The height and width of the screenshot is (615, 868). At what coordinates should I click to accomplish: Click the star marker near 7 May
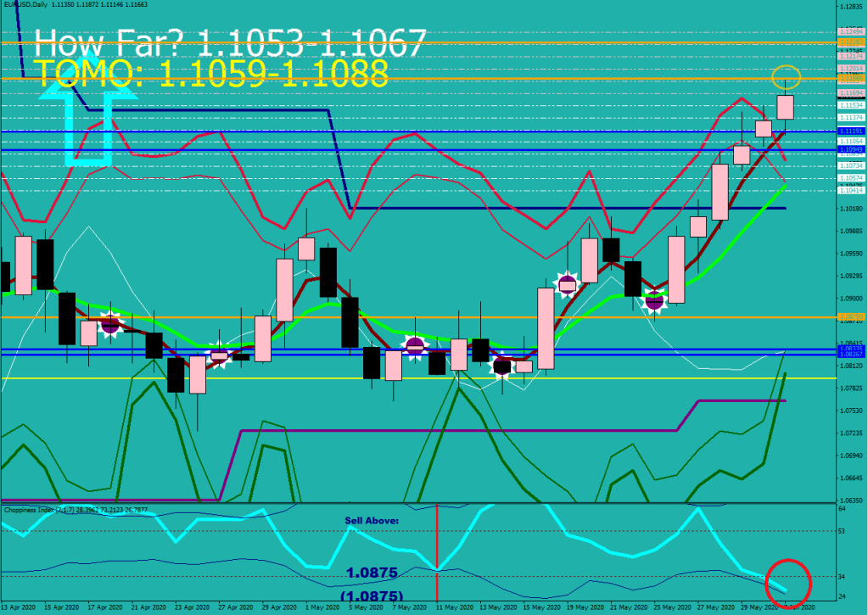point(414,346)
